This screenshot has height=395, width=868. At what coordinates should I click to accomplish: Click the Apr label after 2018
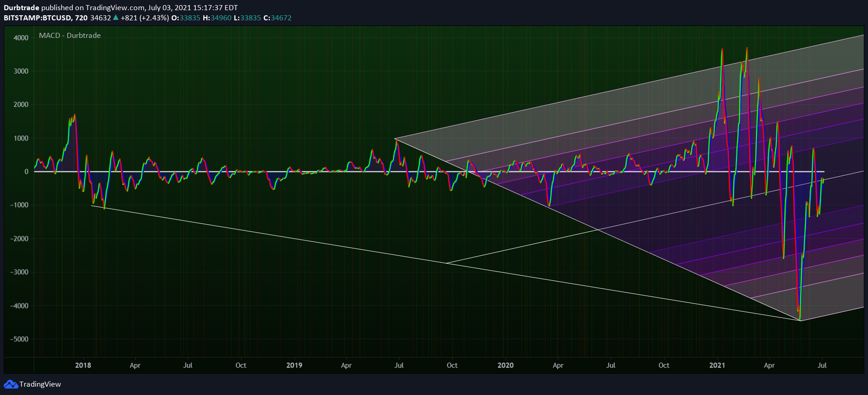click(135, 365)
